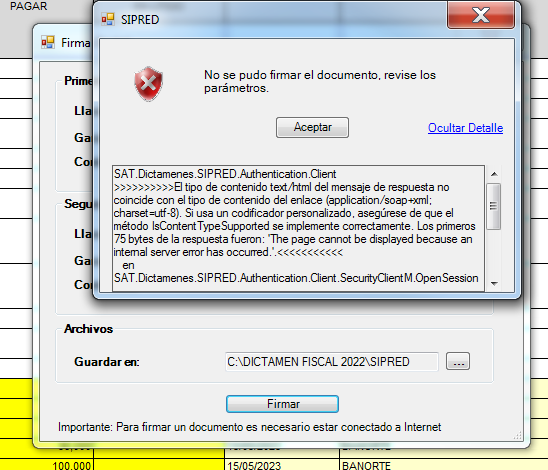The width and height of the screenshot is (548, 470).
Task: Open the browse folder button next to Guardar en
Action: click(458, 361)
